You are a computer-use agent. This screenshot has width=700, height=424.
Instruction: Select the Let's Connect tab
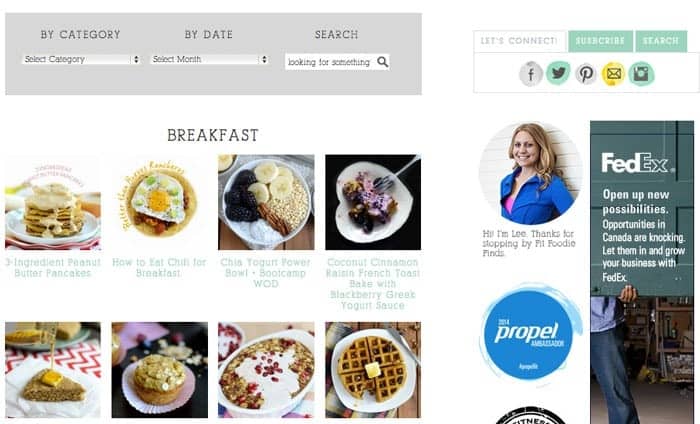(x=520, y=41)
